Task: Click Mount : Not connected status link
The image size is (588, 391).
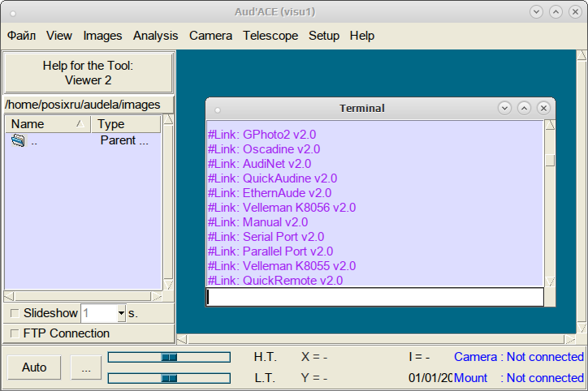Action: click(519, 378)
